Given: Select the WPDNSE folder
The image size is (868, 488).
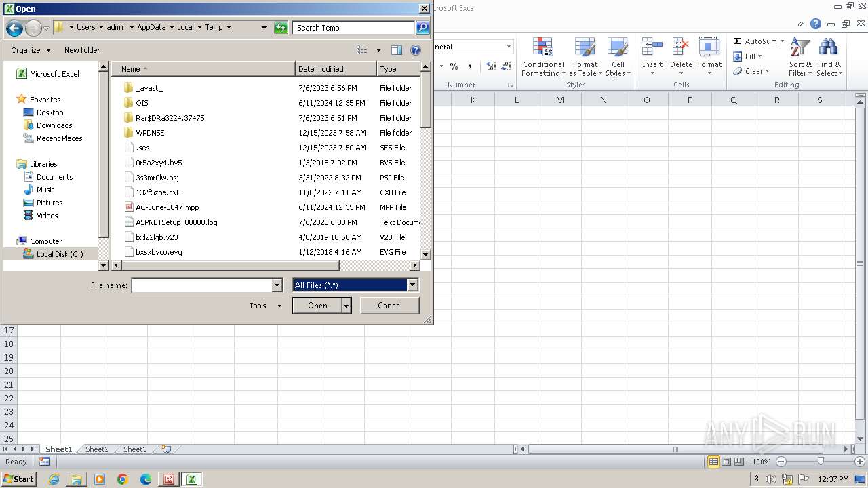Looking at the screenshot, I should pos(150,133).
